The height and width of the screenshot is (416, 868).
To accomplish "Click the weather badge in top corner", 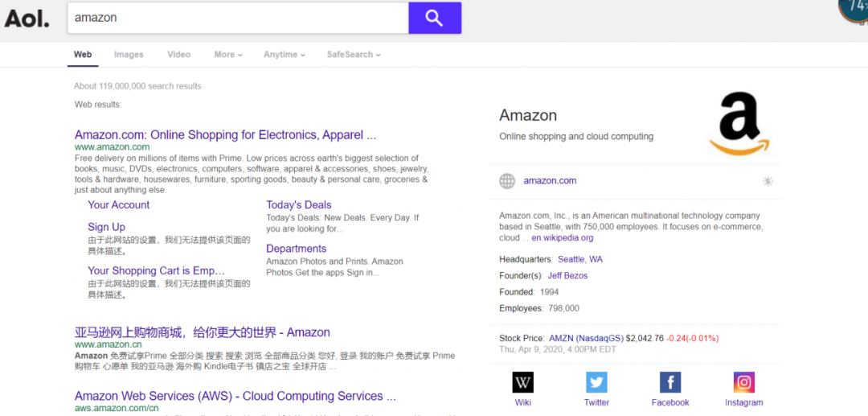I will click(854, 8).
